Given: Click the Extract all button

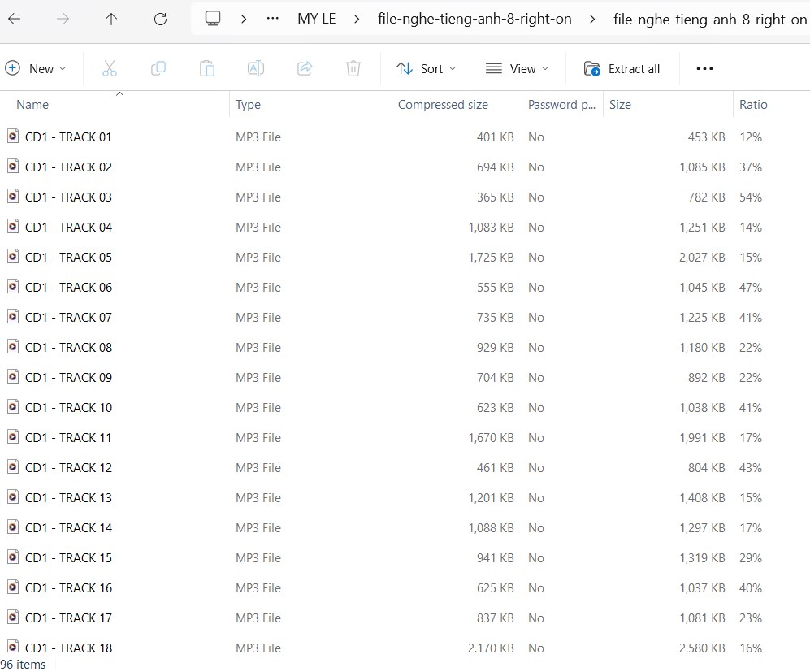Looking at the screenshot, I should click(x=622, y=68).
